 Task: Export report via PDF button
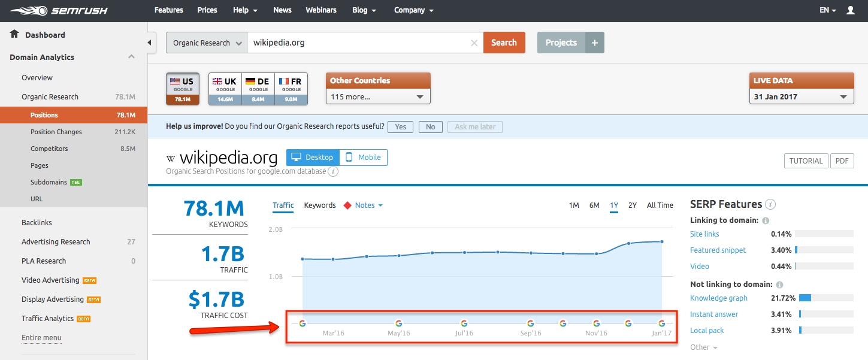point(842,161)
